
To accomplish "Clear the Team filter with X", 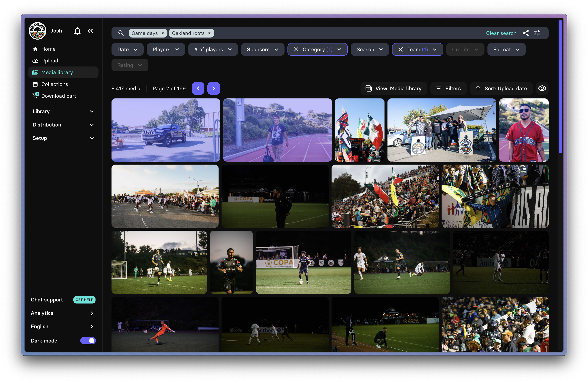I will point(400,50).
